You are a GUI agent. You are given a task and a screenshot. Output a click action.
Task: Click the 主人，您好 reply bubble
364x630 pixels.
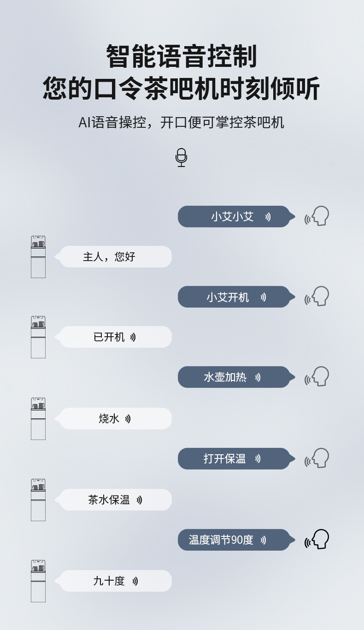[x=115, y=257]
